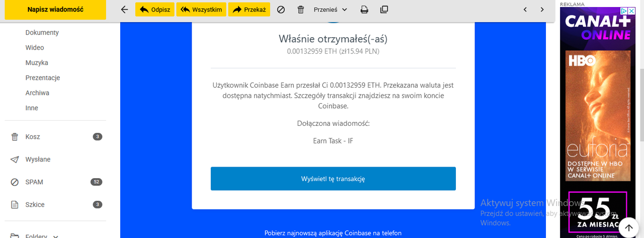This screenshot has height=238, width=644.
Task: Open the Dokumenty folder
Action: [x=42, y=33]
